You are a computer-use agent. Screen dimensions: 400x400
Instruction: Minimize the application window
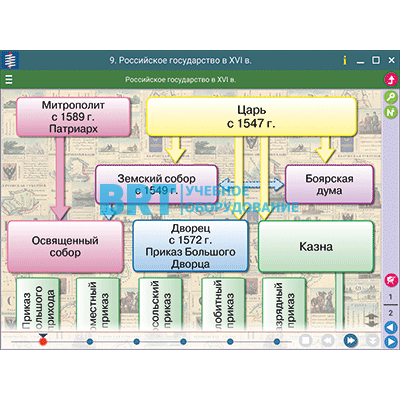360,62
